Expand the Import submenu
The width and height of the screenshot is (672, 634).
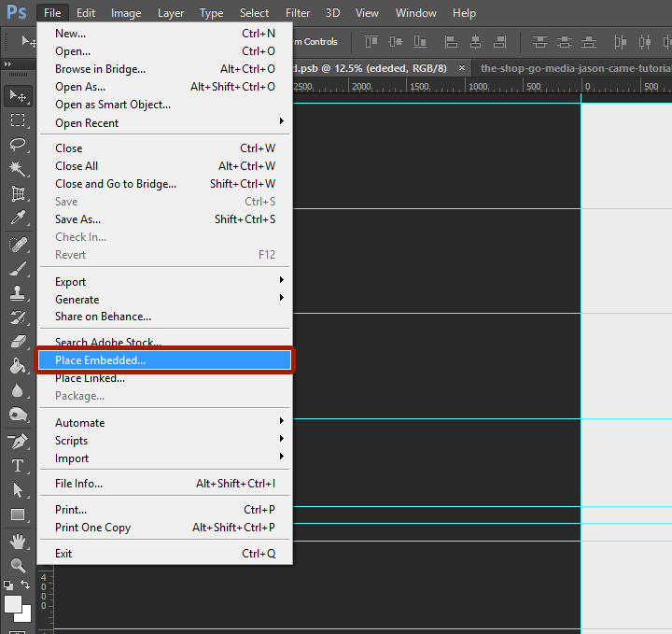tap(164, 458)
